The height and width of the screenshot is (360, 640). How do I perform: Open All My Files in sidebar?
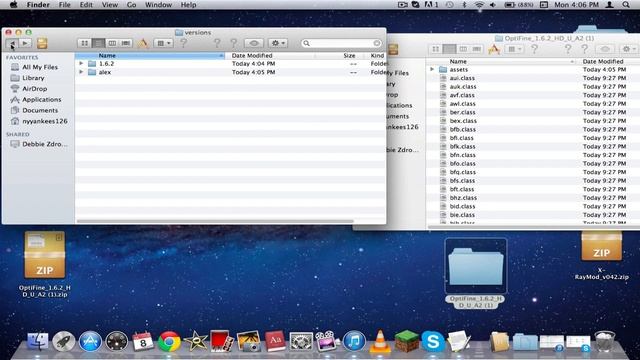point(40,67)
